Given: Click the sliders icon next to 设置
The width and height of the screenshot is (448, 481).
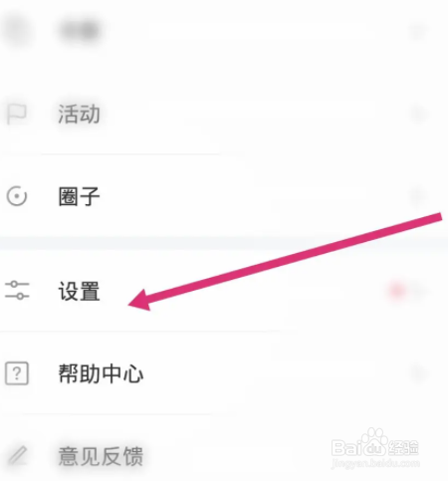Looking at the screenshot, I should (x=17, y=291).
